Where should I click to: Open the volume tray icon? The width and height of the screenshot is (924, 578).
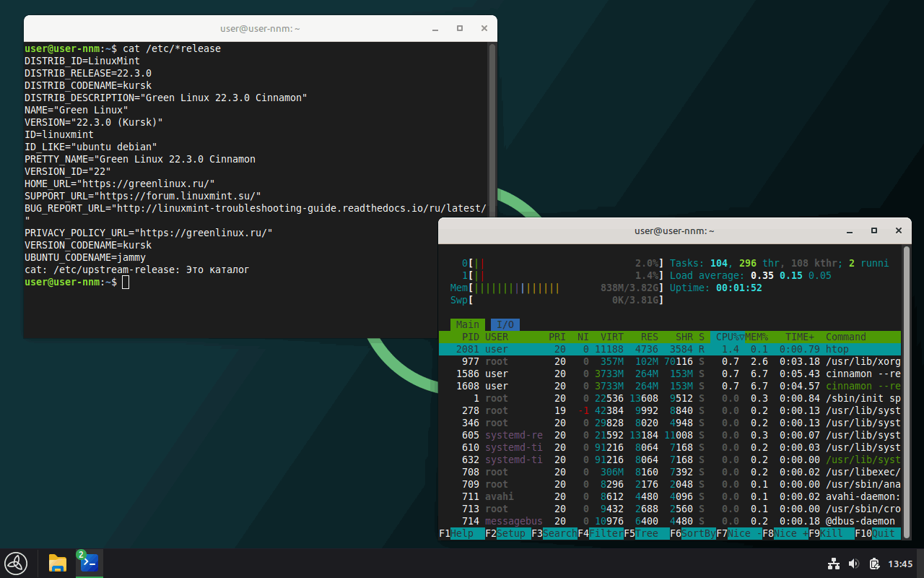(854, 564)
